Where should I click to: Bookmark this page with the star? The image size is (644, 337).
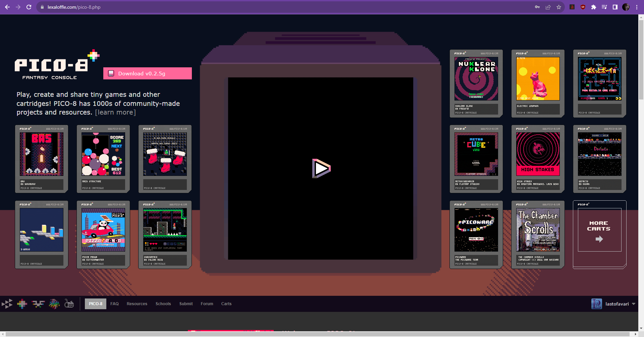click(559, 7)
